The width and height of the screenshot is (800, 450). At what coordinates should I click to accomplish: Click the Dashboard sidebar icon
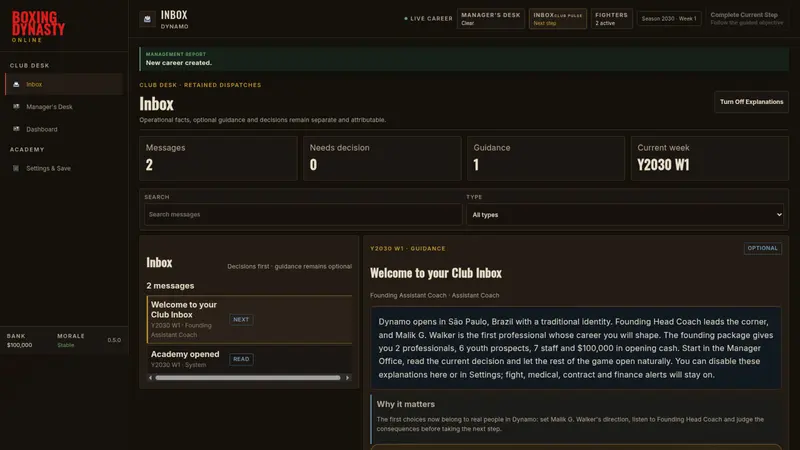pyautogui.click(x=16, y=129)
